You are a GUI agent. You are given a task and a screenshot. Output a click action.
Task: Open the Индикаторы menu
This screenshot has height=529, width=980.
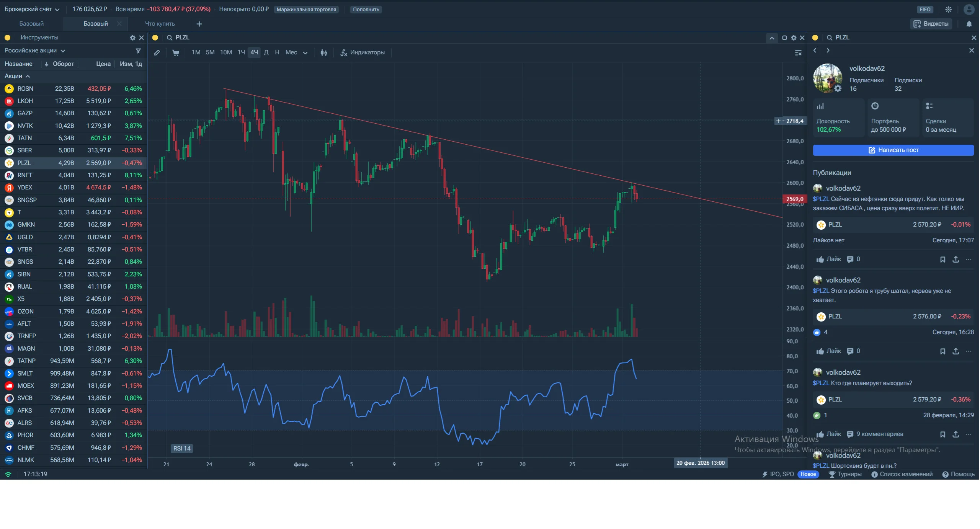363,52
